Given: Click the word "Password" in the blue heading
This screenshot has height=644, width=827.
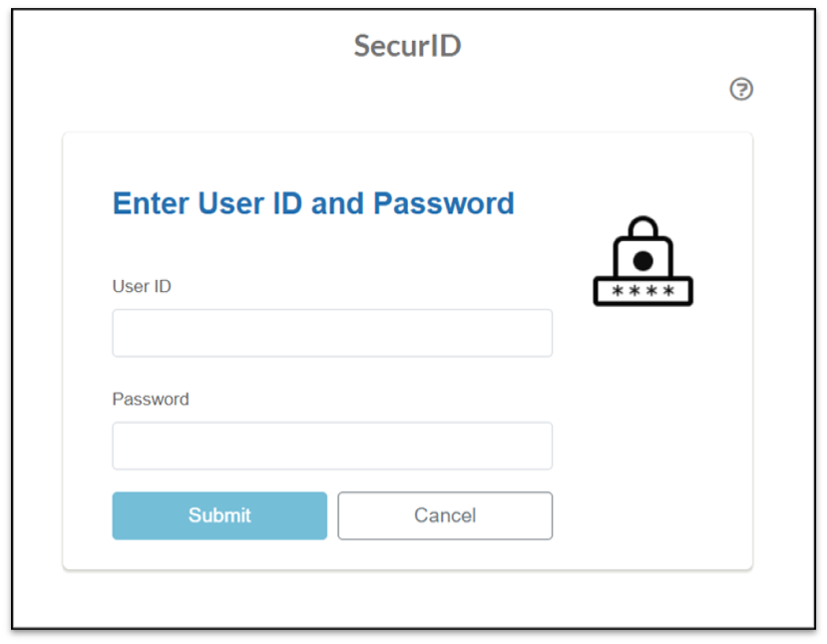Looking at the screenshot, I should coord(444,203).
